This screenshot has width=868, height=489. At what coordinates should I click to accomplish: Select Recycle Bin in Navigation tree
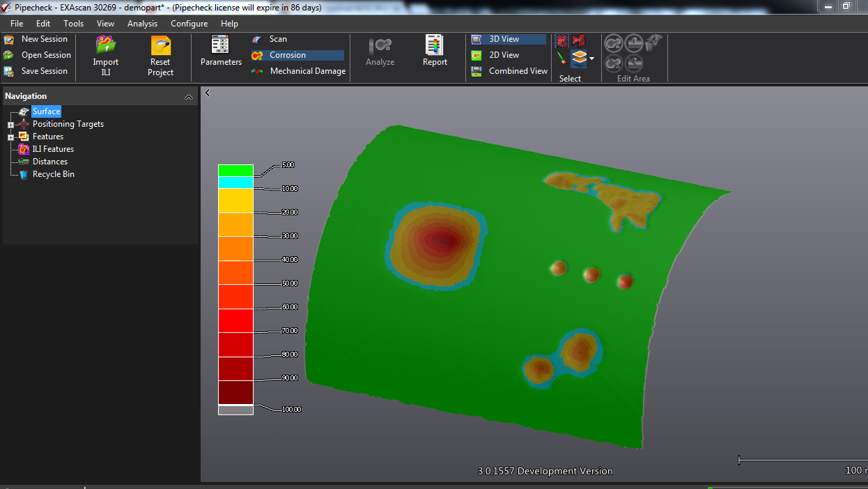click(53, 174)
